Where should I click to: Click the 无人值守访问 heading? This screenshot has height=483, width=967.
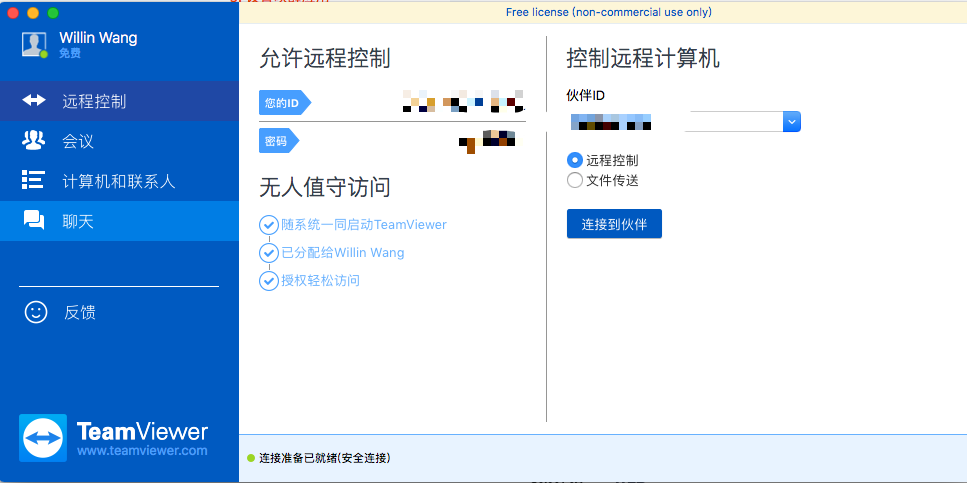(324, 187)
